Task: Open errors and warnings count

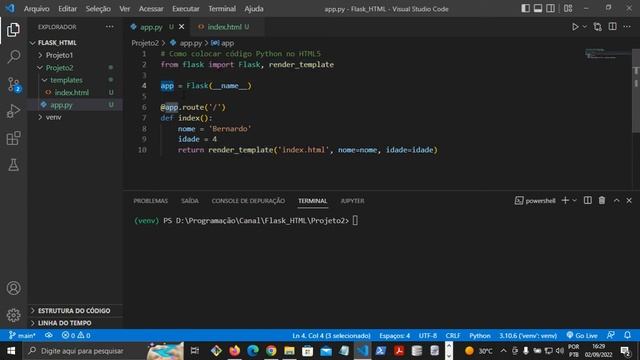Action: [x=76, y=336]
